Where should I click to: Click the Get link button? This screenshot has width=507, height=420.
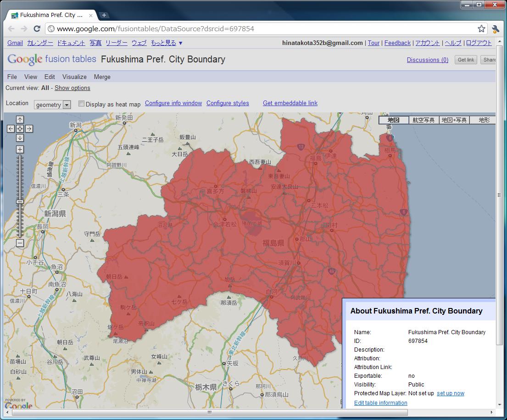click(x=466, y=60)
